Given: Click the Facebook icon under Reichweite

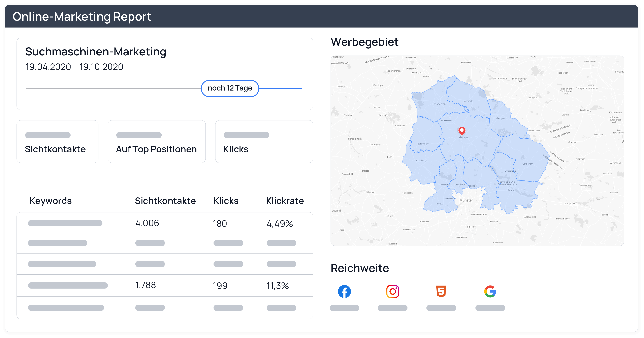Looking at the screenshot, I should pos(344,292).
